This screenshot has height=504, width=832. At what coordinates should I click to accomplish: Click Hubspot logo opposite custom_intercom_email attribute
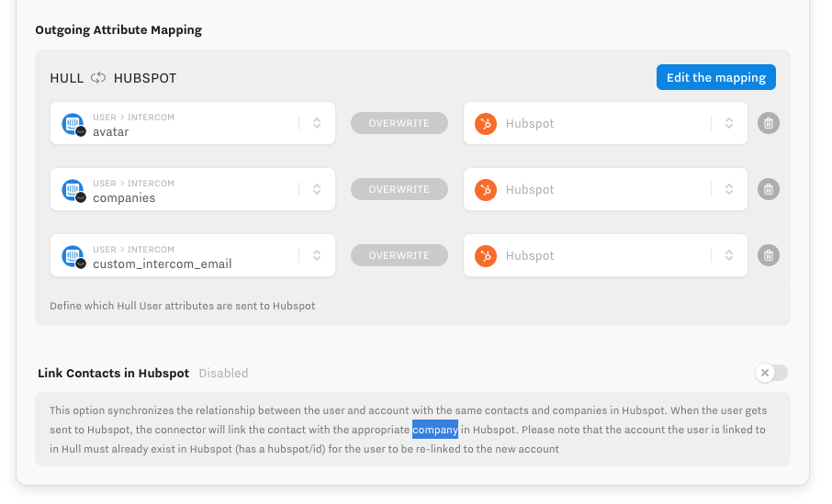point(486,256)
